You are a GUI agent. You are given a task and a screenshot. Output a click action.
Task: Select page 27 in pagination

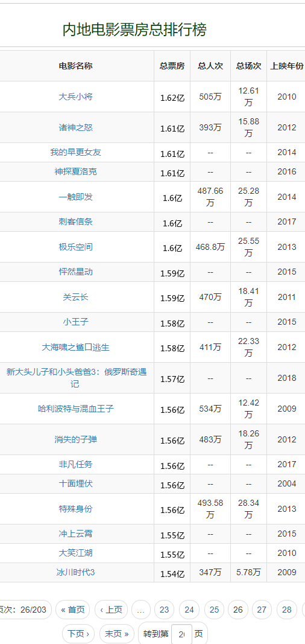pyautogui.click(x=262, y=610)
